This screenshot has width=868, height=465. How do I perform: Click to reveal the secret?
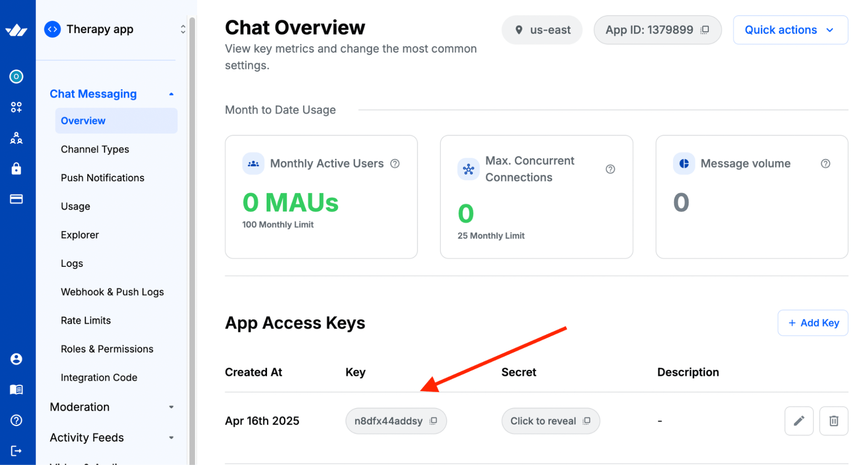pyautogui.click(x=543, y=421)
